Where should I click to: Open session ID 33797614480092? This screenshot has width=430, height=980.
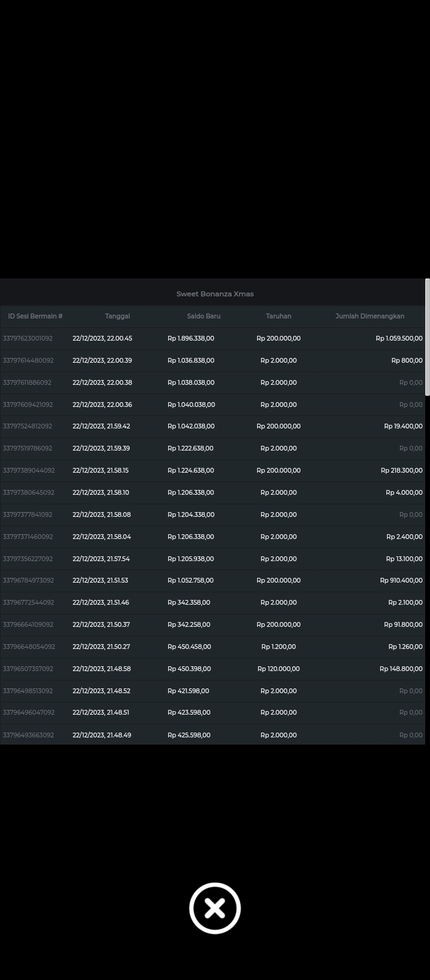pyautogui.click(x=28, y=360)
